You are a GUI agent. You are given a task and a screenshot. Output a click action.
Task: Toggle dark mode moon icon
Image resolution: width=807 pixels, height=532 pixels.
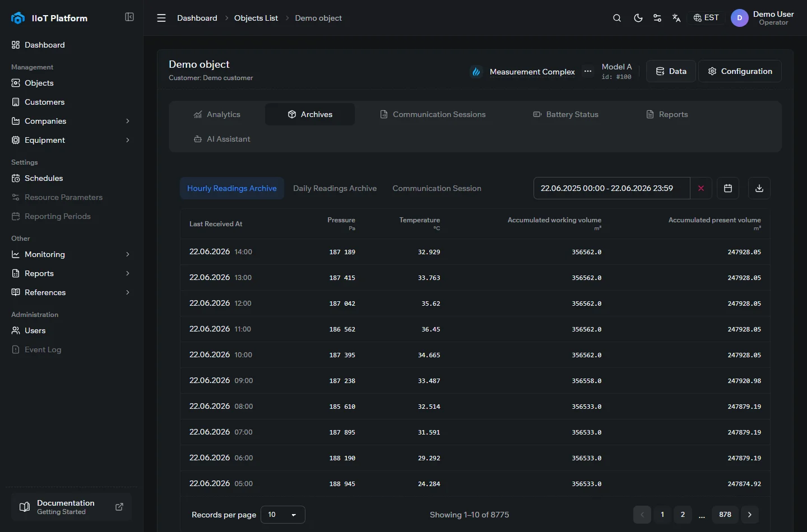click(x=638, y=18)
